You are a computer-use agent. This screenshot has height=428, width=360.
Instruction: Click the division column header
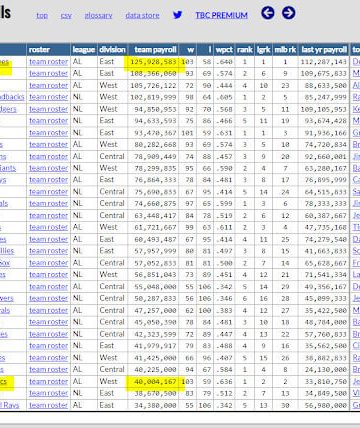point(112,50)
